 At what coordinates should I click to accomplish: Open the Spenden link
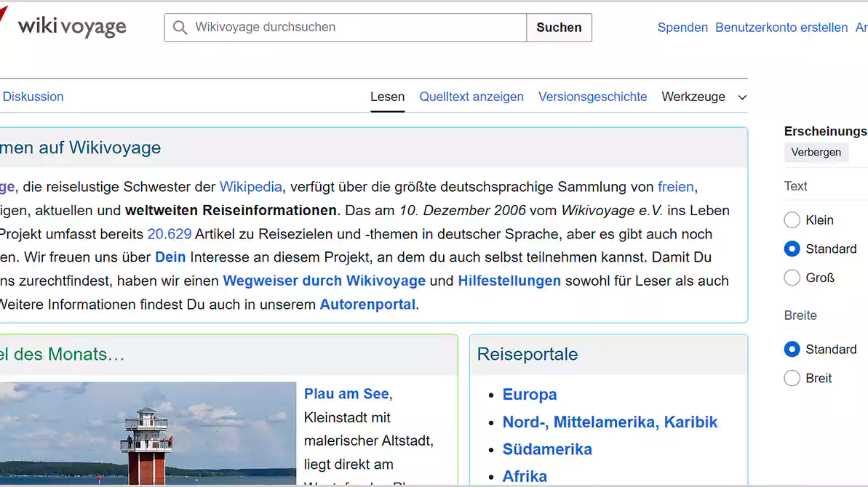click(682, 28)
